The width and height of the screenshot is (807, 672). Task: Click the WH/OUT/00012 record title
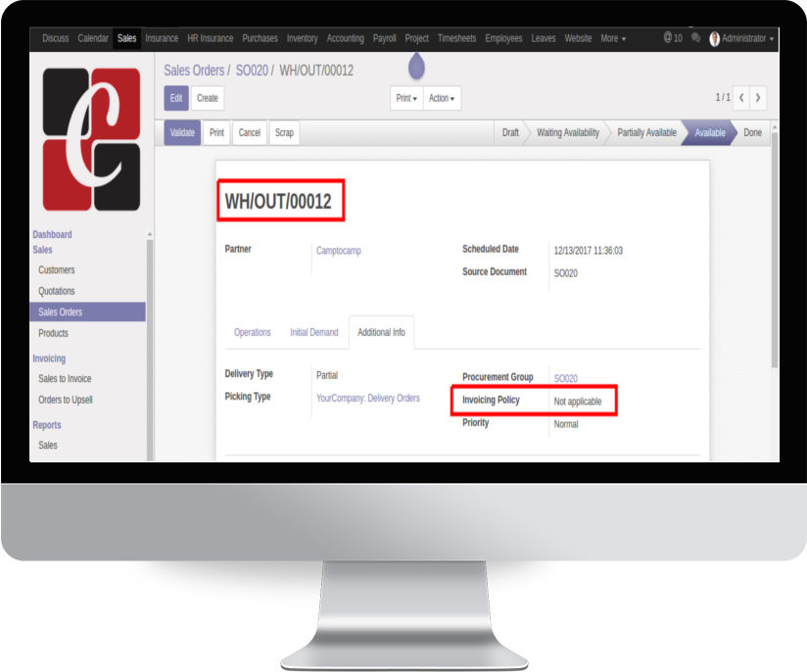pos(278,202)
